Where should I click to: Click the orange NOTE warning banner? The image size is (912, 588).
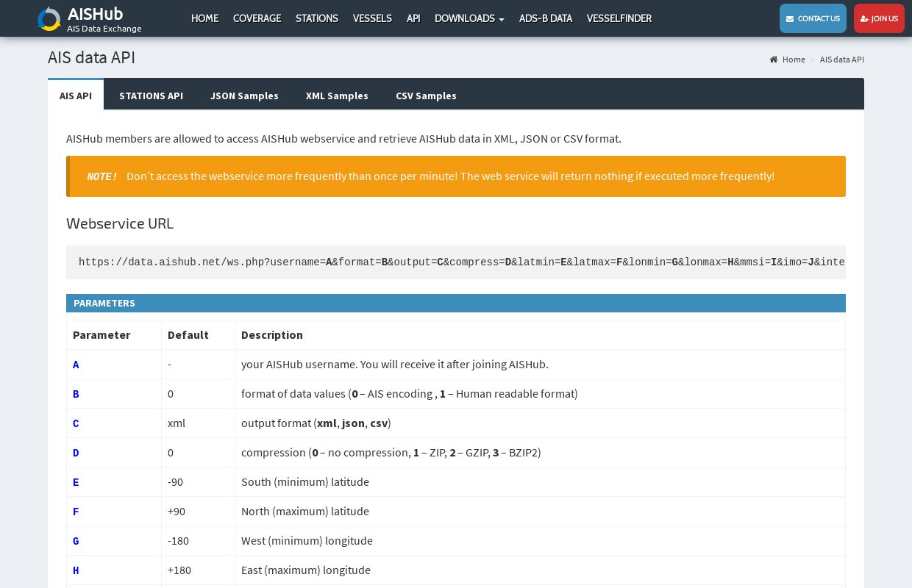tap(456, 176)
